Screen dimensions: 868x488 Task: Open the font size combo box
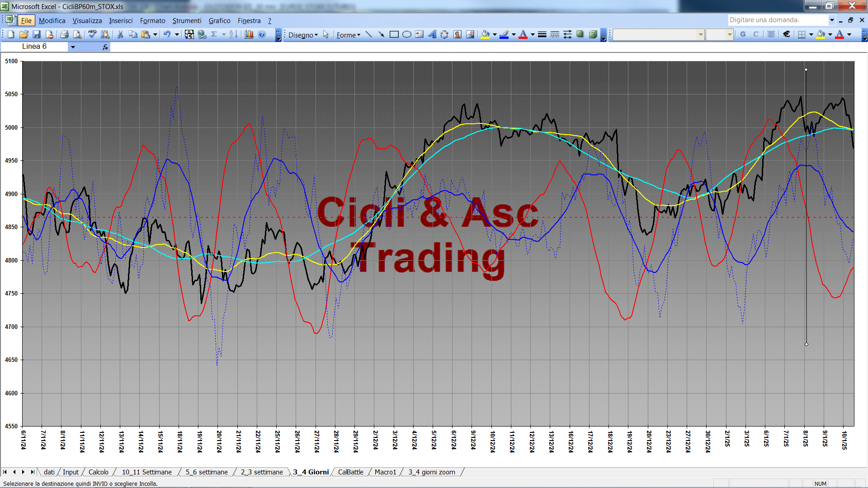click(x=719, y=34)
